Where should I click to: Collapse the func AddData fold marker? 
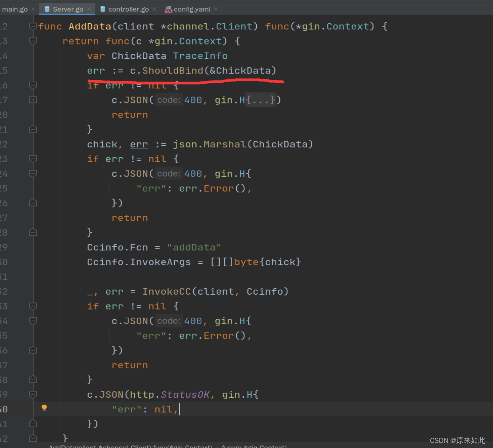33,26
